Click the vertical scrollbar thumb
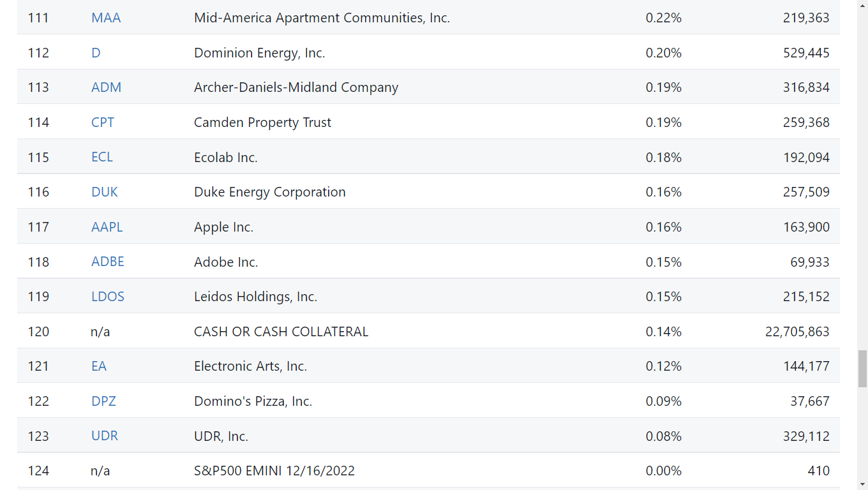 pos(862,369)
